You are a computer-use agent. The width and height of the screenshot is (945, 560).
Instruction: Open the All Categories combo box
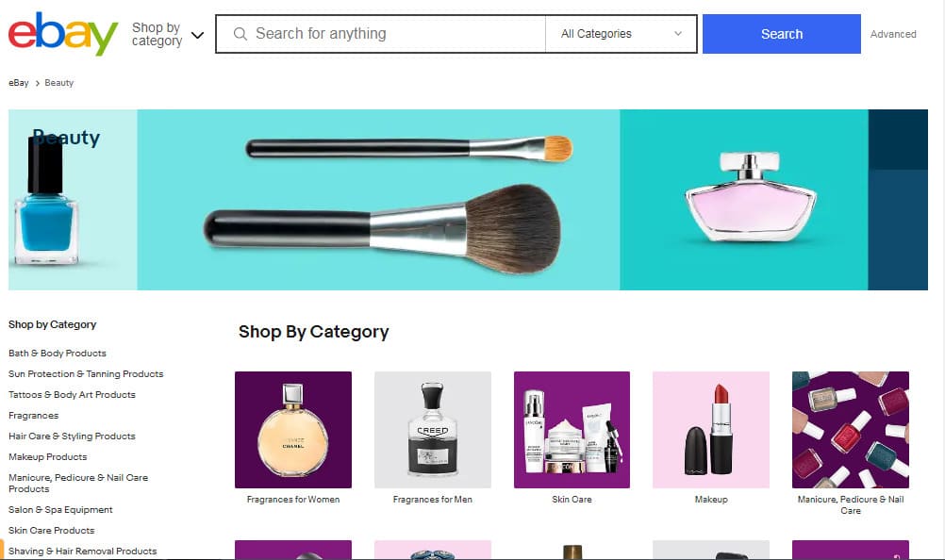point(621,34)
